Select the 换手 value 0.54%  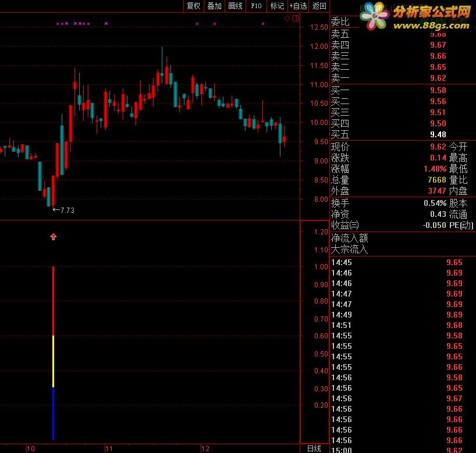pos(435,204)
